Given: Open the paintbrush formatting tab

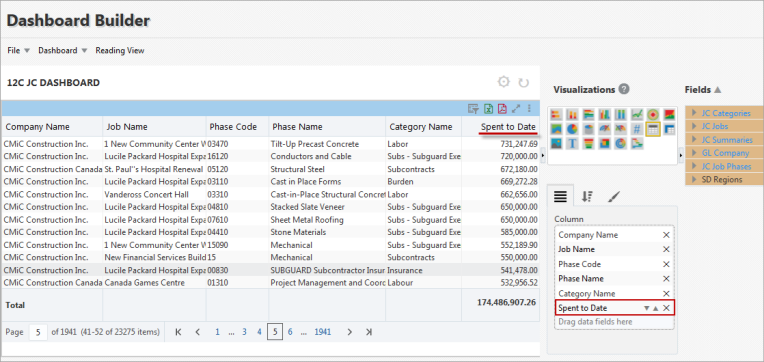Looking at the screenshot, I should click(x=613, y=196).
